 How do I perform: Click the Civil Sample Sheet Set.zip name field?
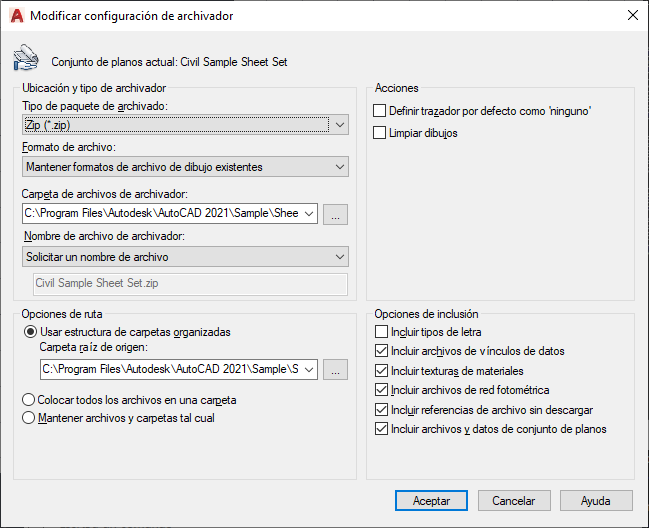[x=190, y=283]
